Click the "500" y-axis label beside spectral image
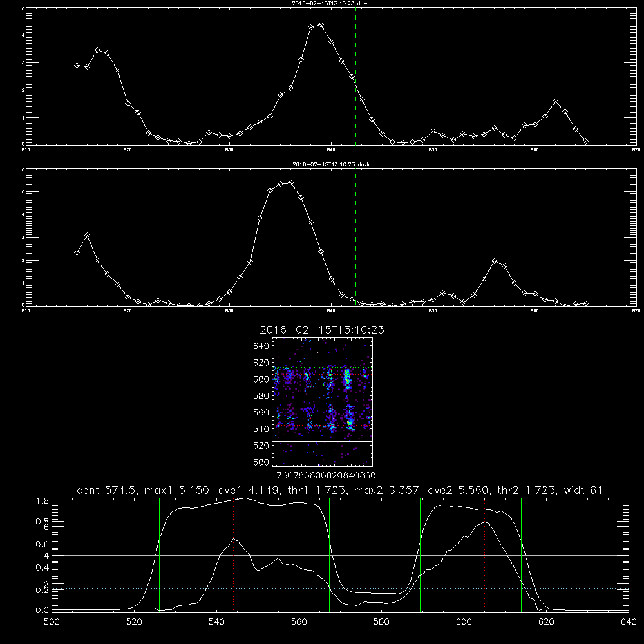Screen dimensions: 644x644 tap(261, 462)
